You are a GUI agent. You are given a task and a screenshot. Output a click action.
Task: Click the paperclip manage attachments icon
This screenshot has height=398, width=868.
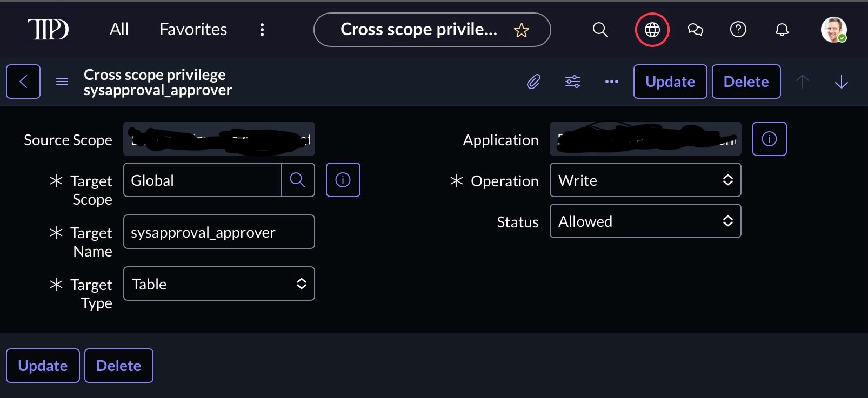pos(533,82)
